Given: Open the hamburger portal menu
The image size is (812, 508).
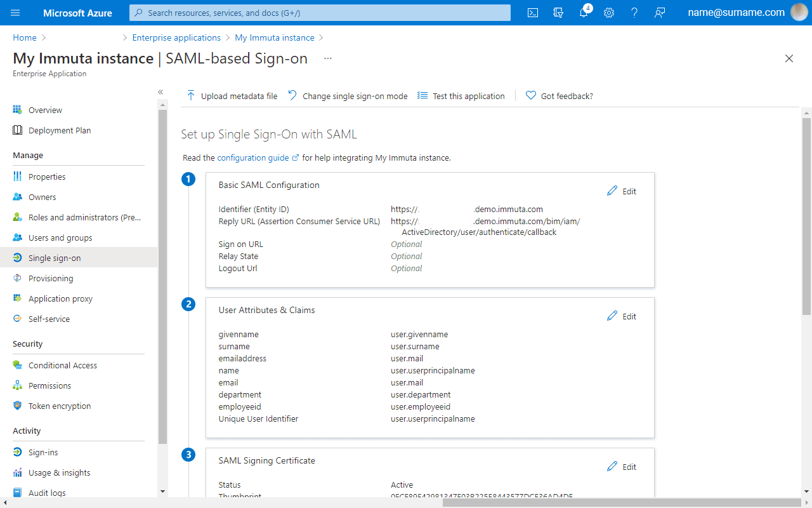Looking at the screenshot, I should [15, 13].
